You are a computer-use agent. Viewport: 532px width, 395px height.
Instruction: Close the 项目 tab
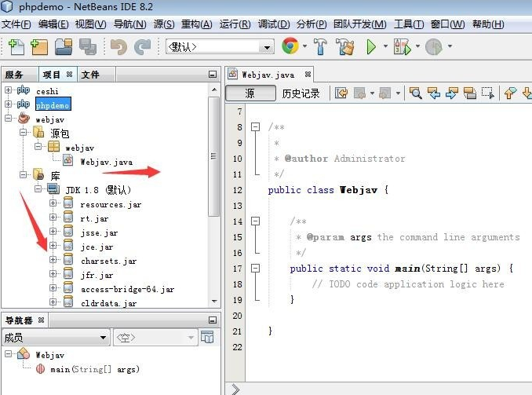(x=69, y=74)
